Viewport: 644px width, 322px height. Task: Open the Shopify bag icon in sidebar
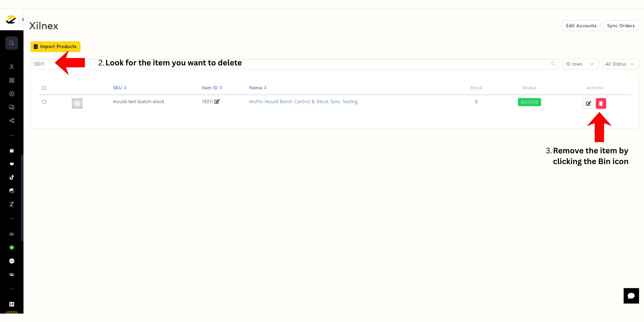tap(12, 150)
